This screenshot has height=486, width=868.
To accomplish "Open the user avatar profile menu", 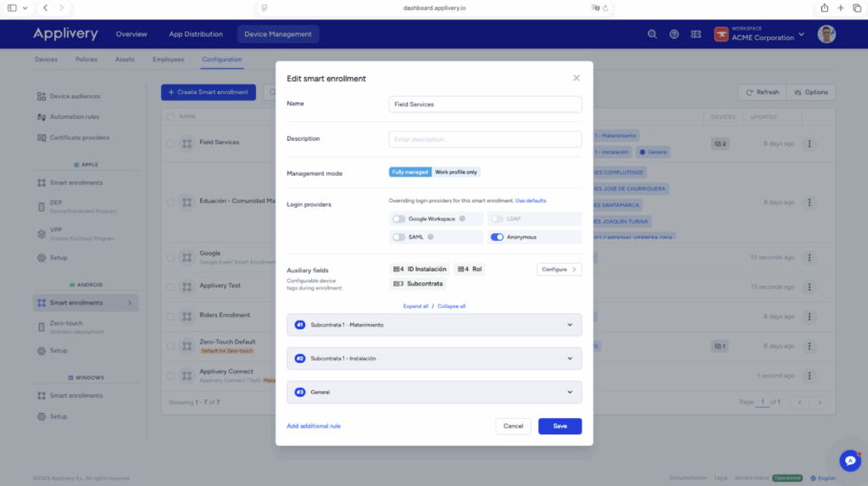I will coord(826,35).
